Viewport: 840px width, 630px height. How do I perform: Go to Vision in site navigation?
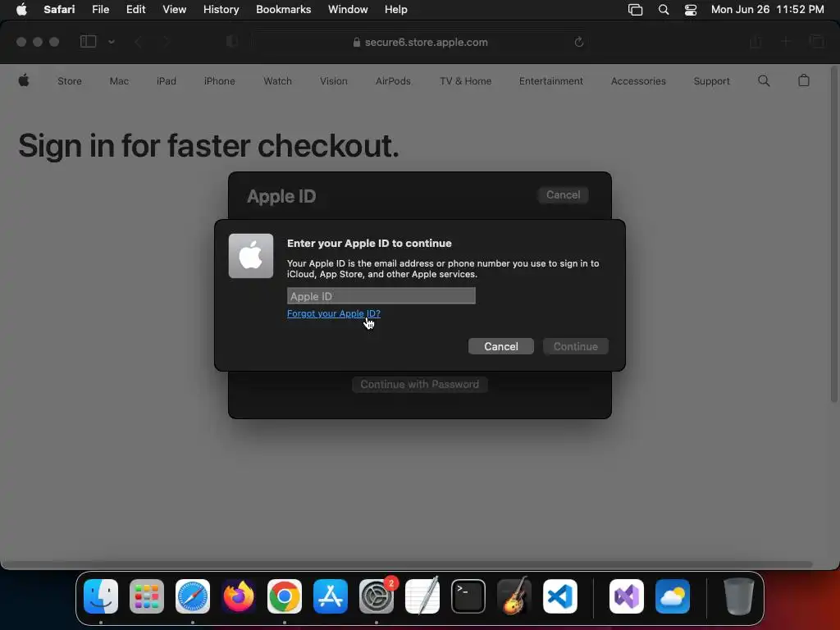334,81
